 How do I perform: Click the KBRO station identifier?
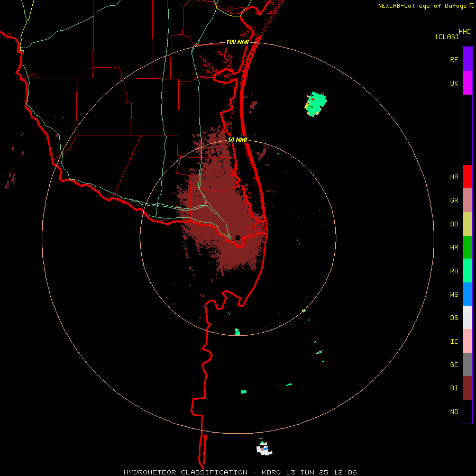271,472
